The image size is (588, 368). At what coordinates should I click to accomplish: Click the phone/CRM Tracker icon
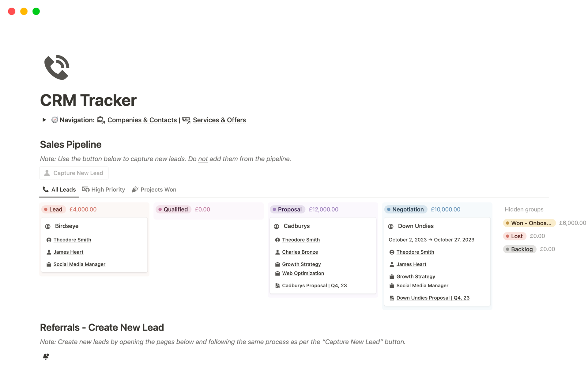click(56, 67)
